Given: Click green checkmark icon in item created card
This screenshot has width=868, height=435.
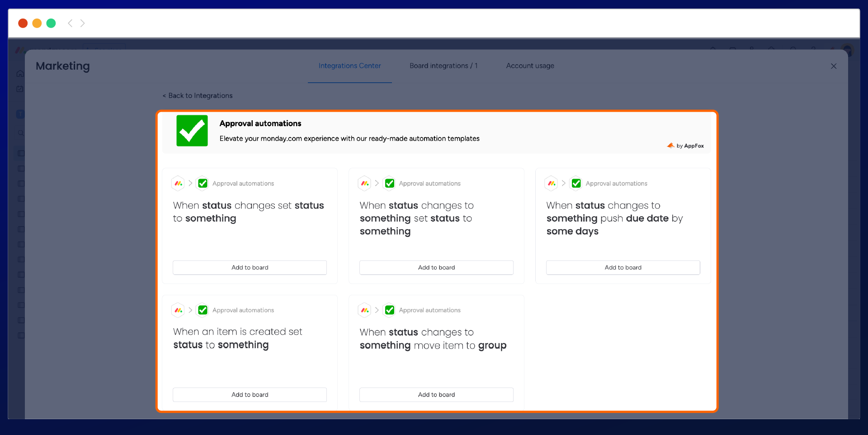Looking at the screenshot, I should 203,310.
